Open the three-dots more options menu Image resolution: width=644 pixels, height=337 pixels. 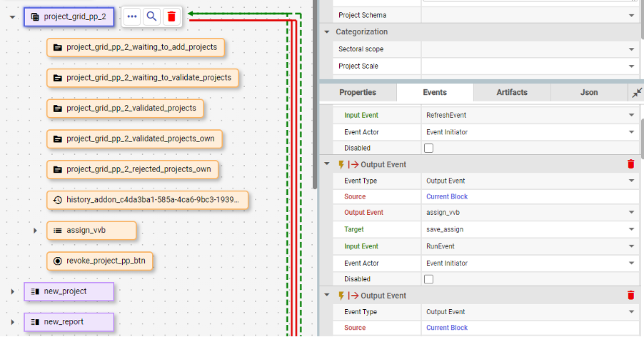click(x=132, y=16)
